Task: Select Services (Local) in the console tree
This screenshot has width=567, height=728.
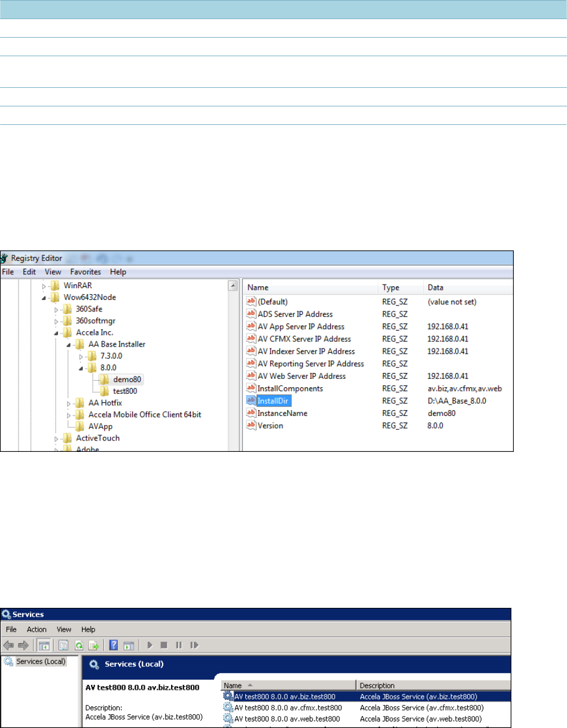Action: [x=40, y=661]
